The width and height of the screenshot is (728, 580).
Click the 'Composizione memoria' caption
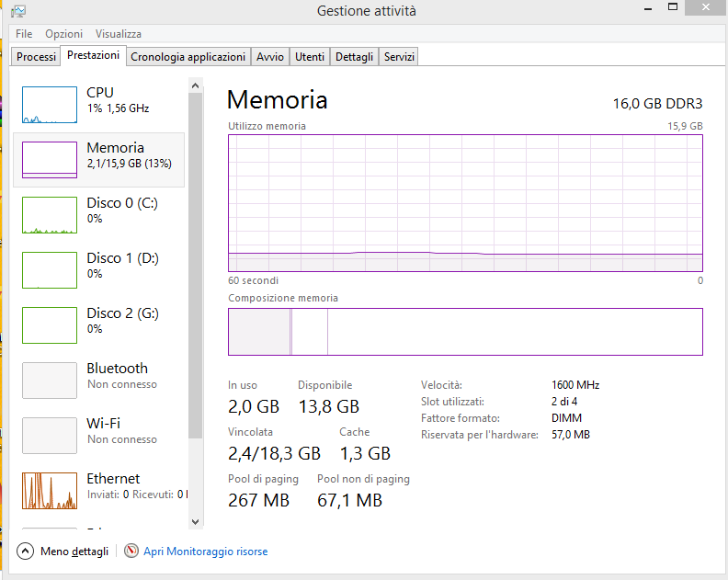pos(283,298)
